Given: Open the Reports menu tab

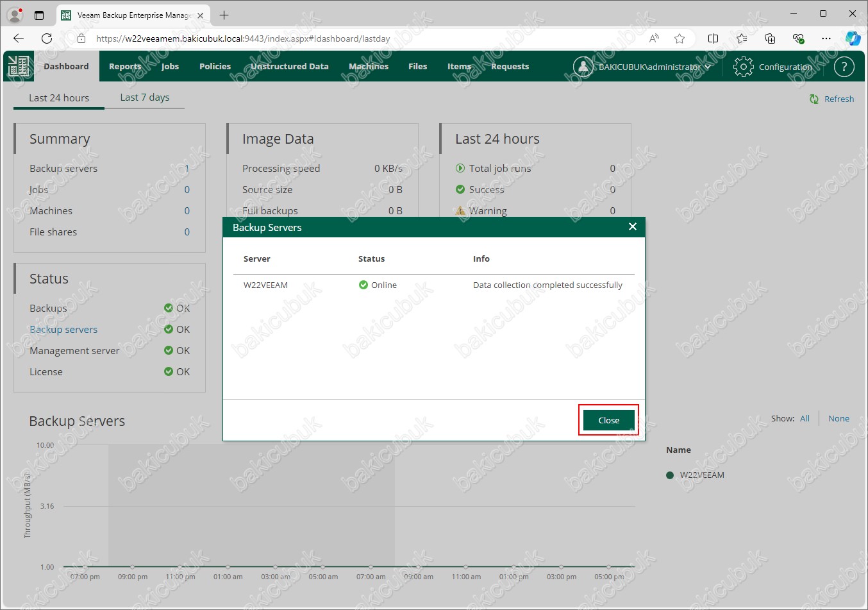Looking at the screenshot, I should coord(125,66).
